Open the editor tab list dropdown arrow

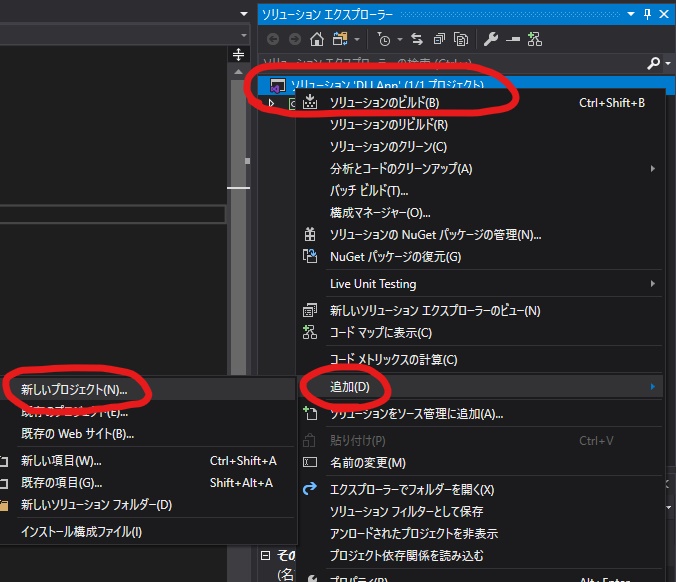[x=244, y=14]
